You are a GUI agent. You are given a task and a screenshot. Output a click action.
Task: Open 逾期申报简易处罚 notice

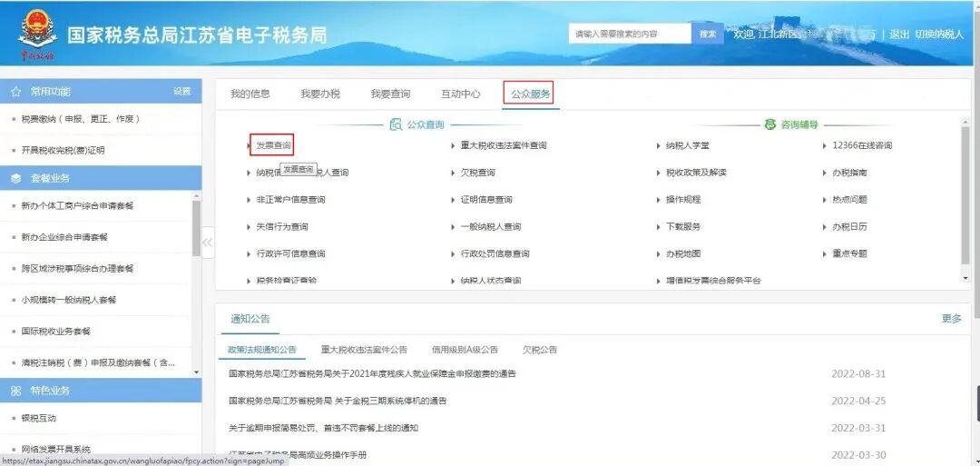323,428
